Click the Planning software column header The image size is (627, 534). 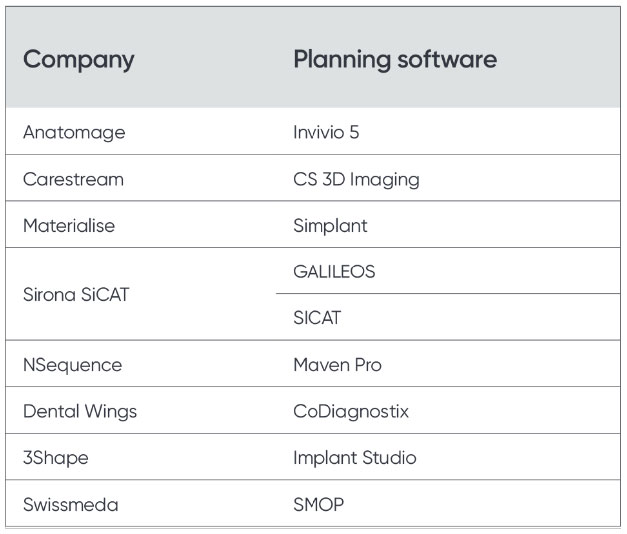tap(394, 59)
